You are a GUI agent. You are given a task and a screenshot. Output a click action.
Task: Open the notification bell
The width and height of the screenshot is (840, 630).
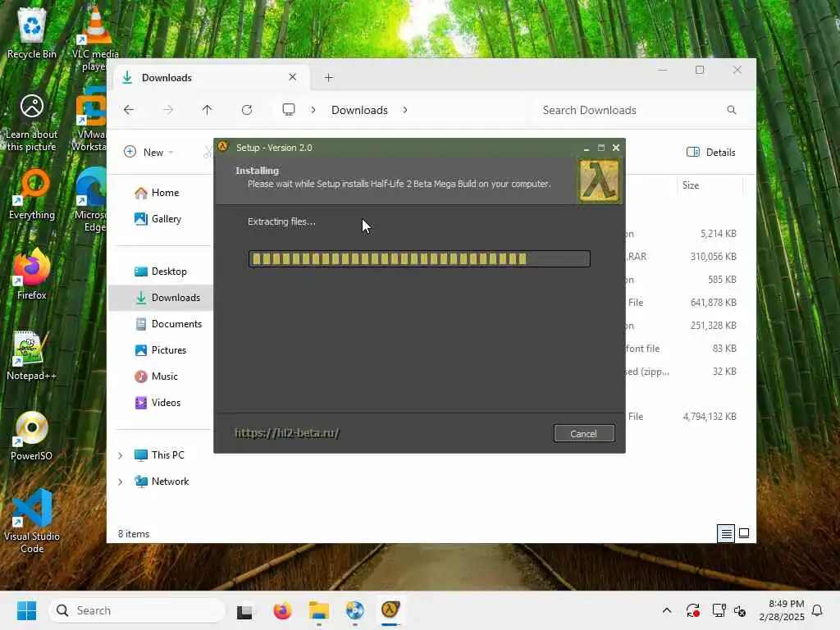click(818, 610)
